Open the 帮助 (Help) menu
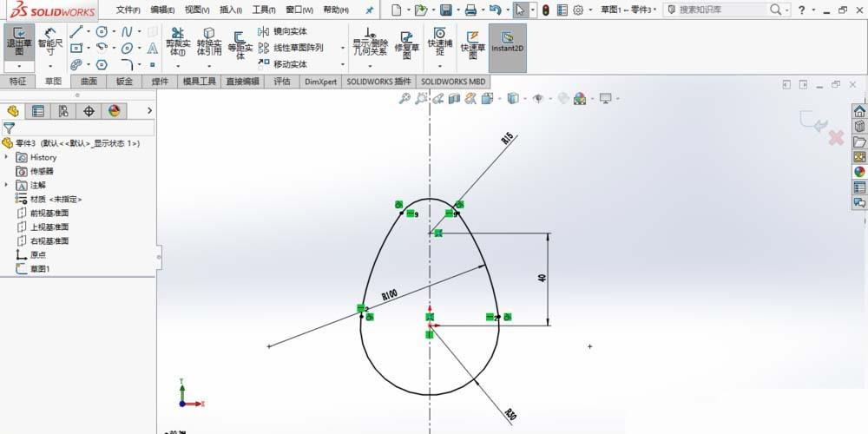Viewport: 868px width, 434px height. 335,10
